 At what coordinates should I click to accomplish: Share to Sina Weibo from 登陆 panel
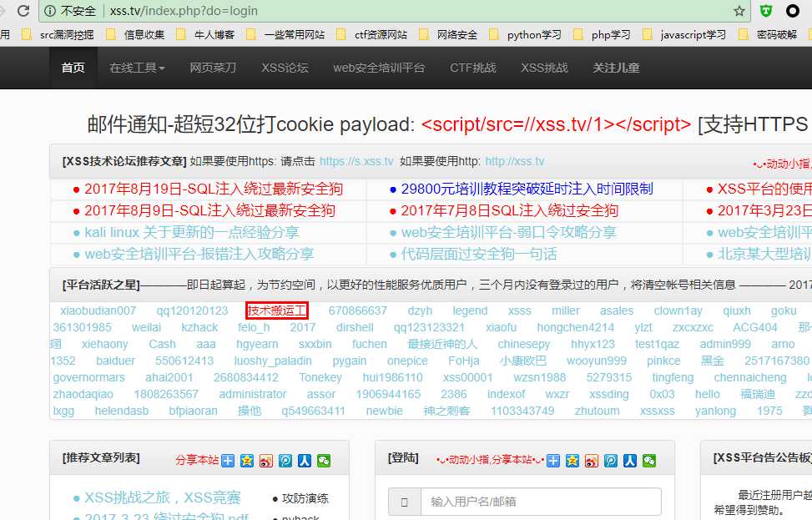592,461
